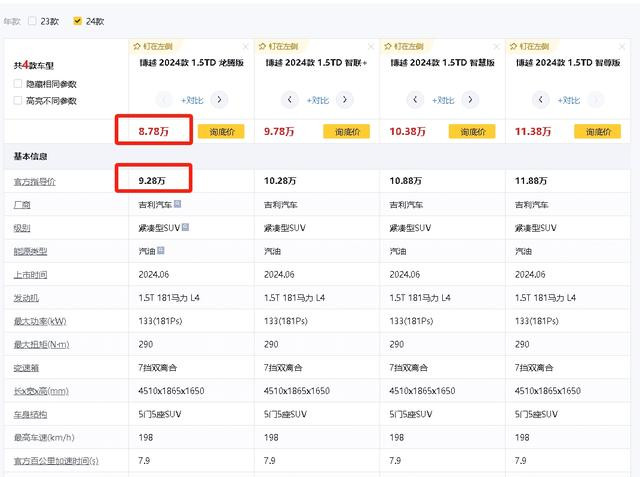Click +对比 for the 智慧版 model
The image size is (640, 477).
(443, 100)
